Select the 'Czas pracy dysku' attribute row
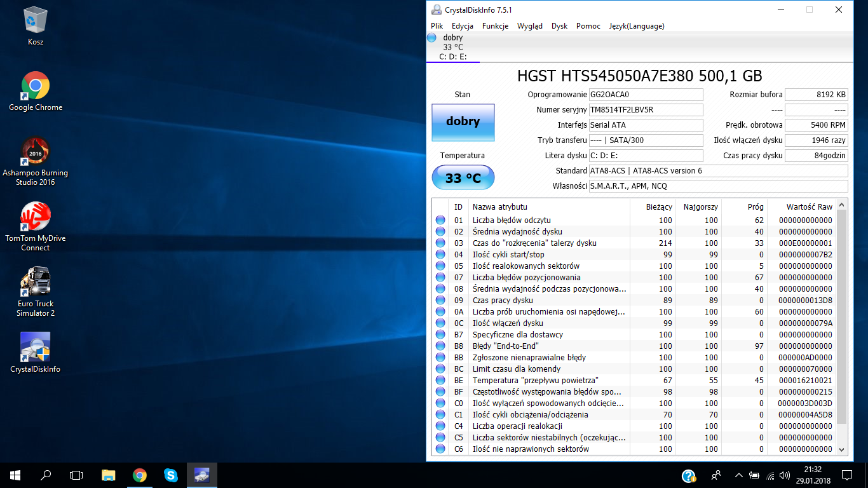Screen dimensions: 868x488 click(634, 301)
